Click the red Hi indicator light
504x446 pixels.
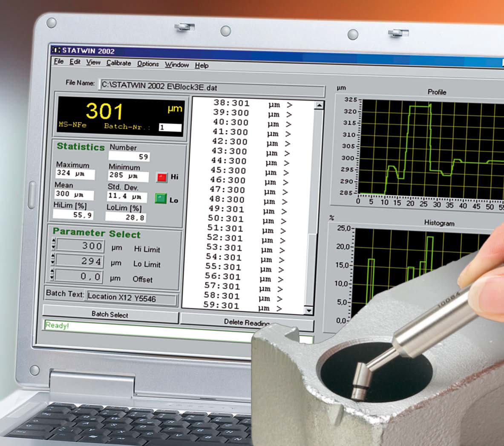[161, 177]
